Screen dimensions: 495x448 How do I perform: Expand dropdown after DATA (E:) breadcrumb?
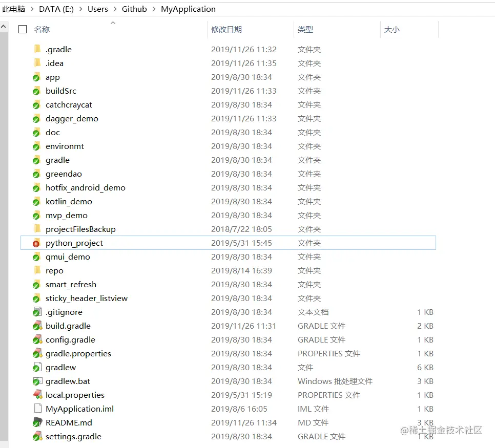coord(81,9)
